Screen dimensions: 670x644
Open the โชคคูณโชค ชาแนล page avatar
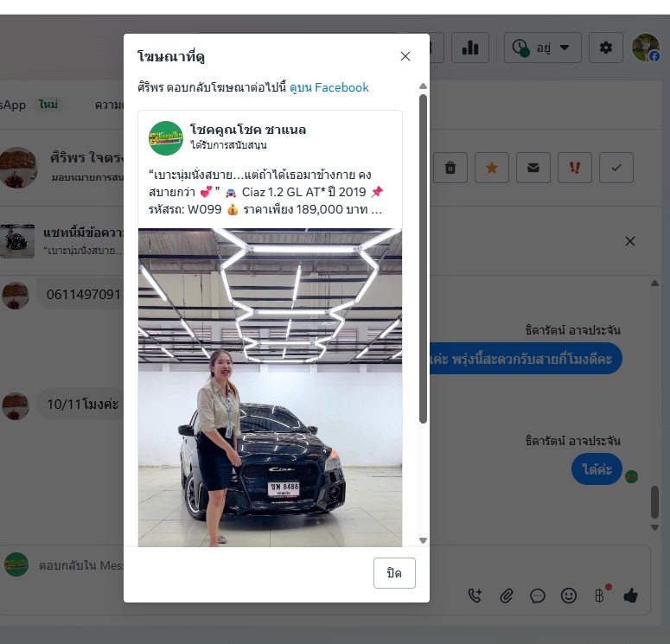tap(166, 138)
